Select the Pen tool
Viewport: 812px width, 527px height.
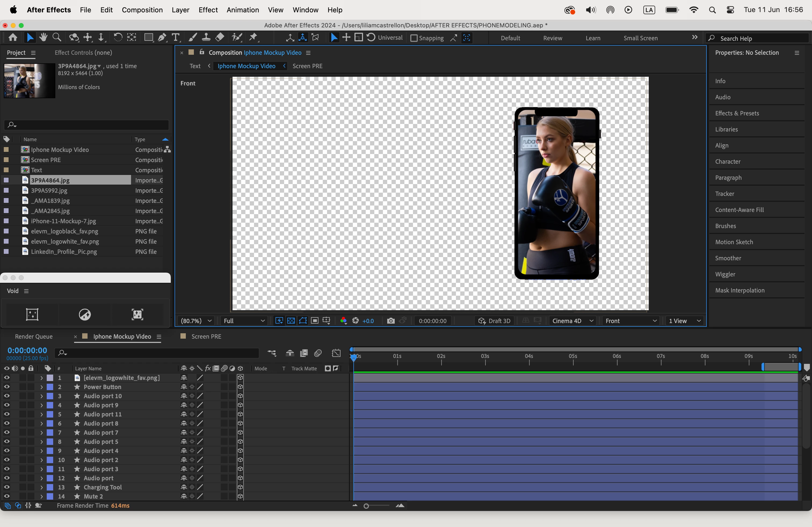[162, 38]
